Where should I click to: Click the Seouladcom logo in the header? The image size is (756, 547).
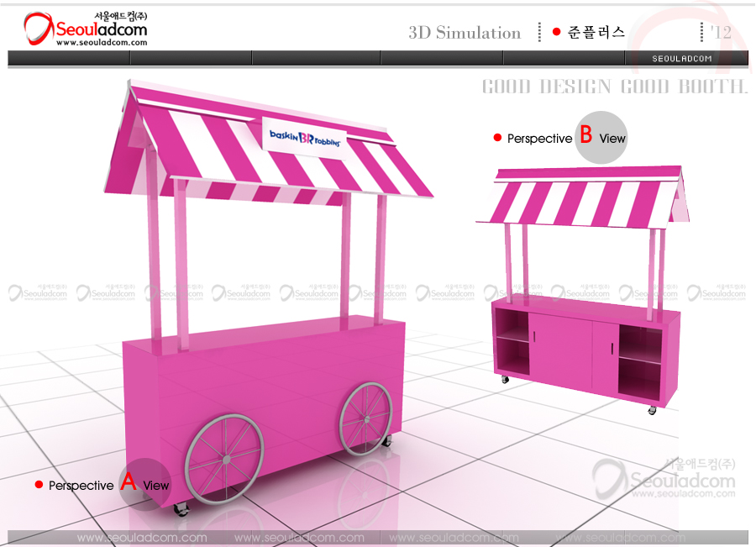click(84, 29)
